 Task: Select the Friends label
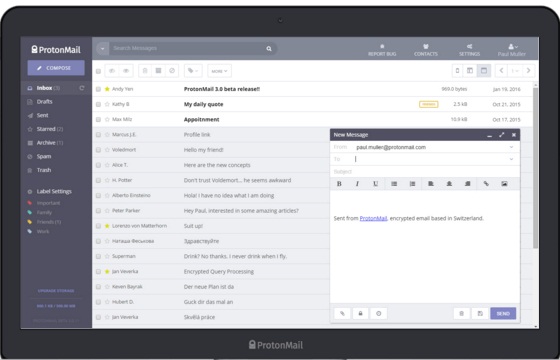coord(49,222)
